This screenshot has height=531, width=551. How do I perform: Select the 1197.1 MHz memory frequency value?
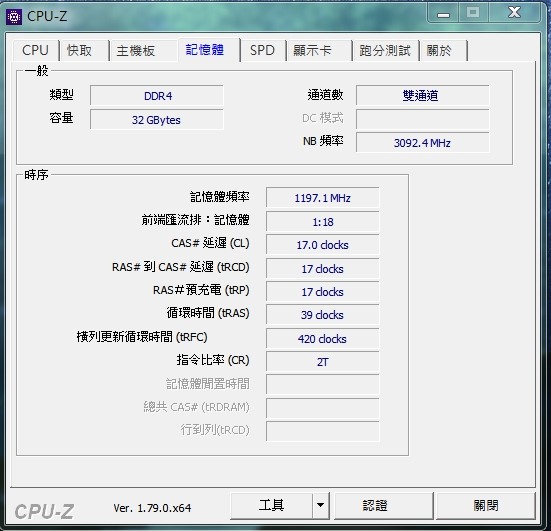point(323,198)
